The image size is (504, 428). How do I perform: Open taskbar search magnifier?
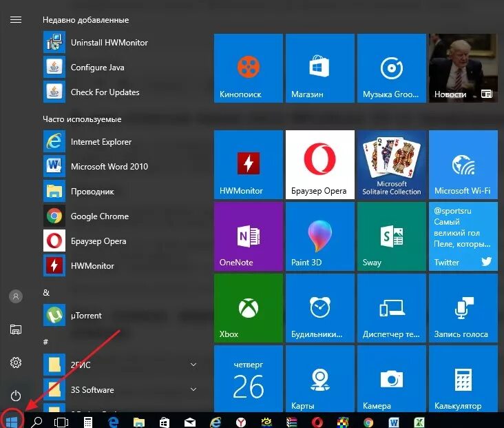36,422
